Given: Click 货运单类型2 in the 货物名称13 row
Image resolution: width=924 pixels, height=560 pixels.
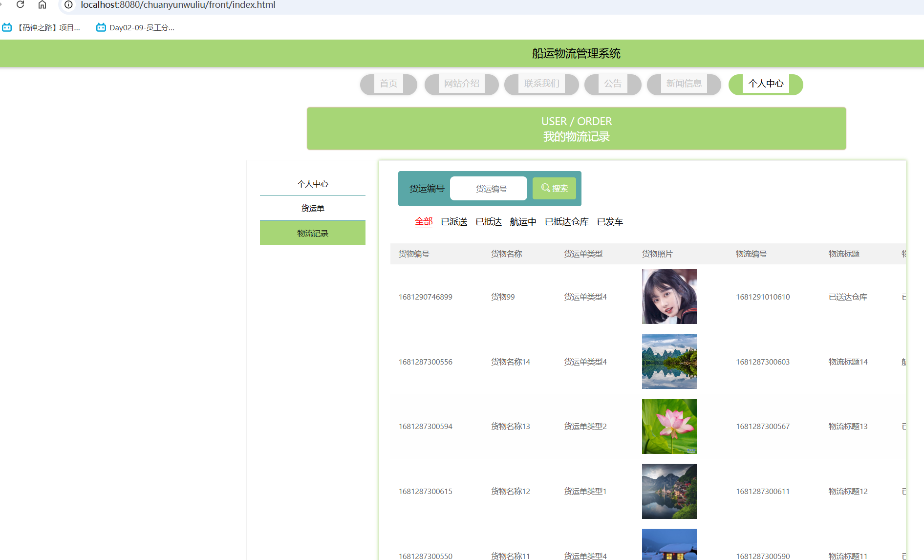Looking at the screenshot, I should (x=585, y=427).
